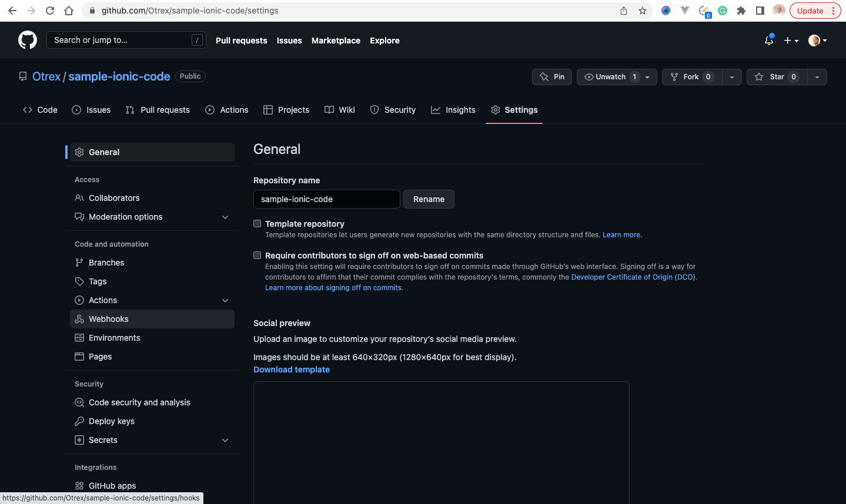The height and width of the screenshot is (504, 846).
Task: Open the sample-ionic-code repository link
Action: [119, 76]
